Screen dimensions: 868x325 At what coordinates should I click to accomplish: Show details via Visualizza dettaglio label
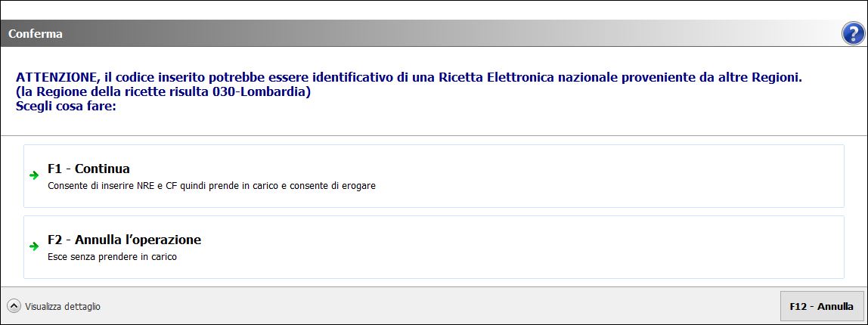point(63,307)
